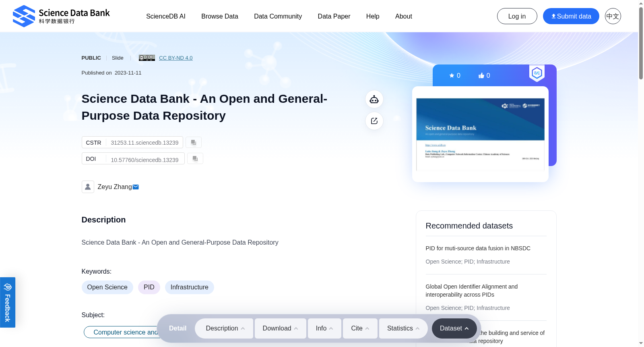Screen dimensions: 644x347
Task: Click the ScienceDB hexagon badge
Action: click(x=537, y=73)
